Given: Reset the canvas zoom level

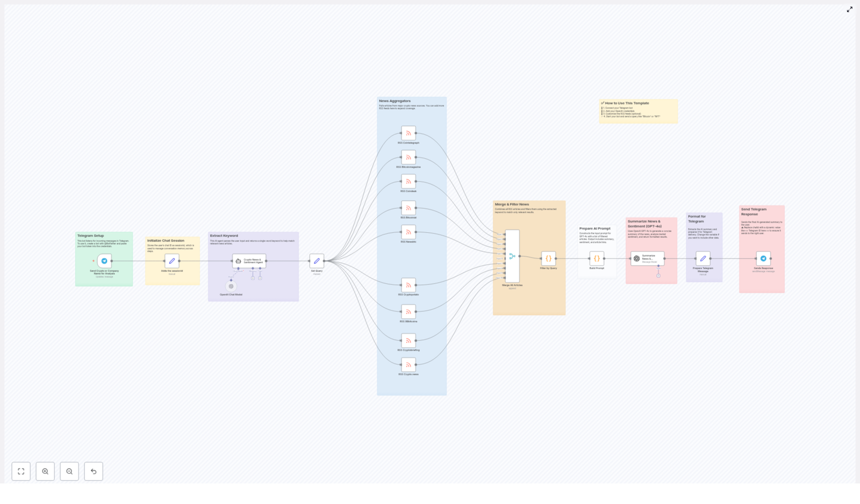Looking at the screenshot, I should coord(94,471).
